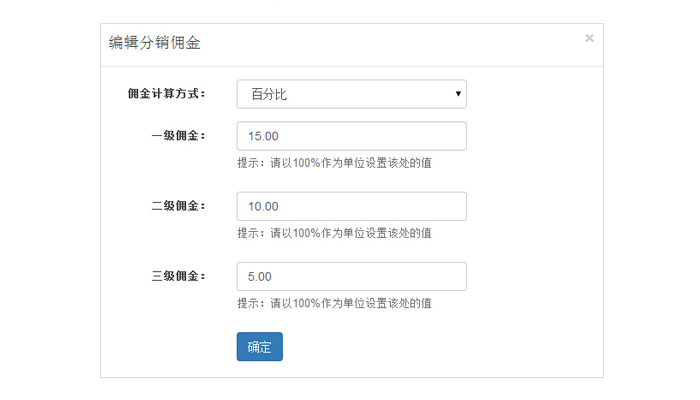Click the 二级佣金 label

tap(178, 206)
